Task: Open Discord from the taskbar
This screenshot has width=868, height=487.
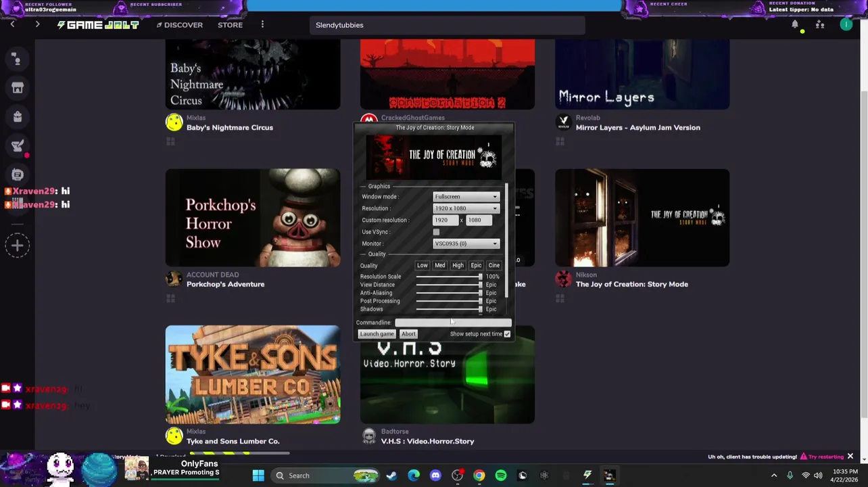Action: point(435,476)
